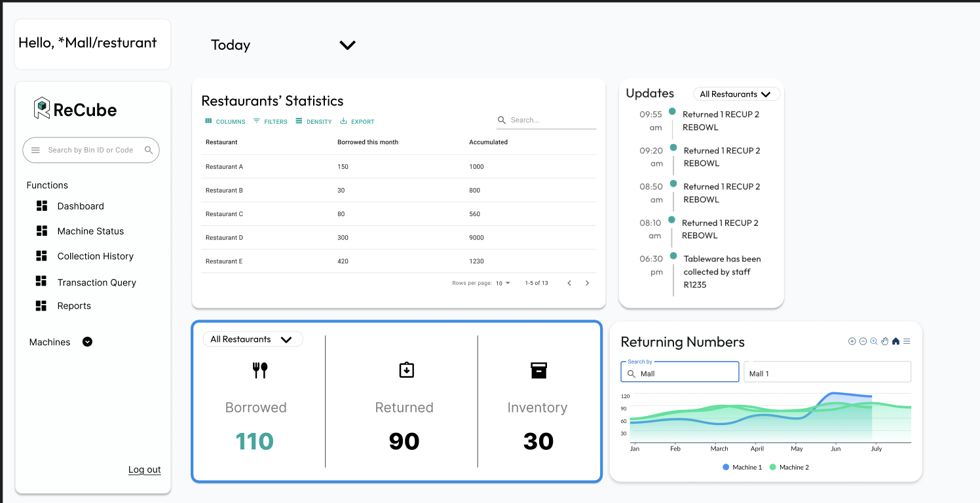Click the magnifier in Bin ID search box
This screenshot has height=503, width=980.
[x=149, y=150]
